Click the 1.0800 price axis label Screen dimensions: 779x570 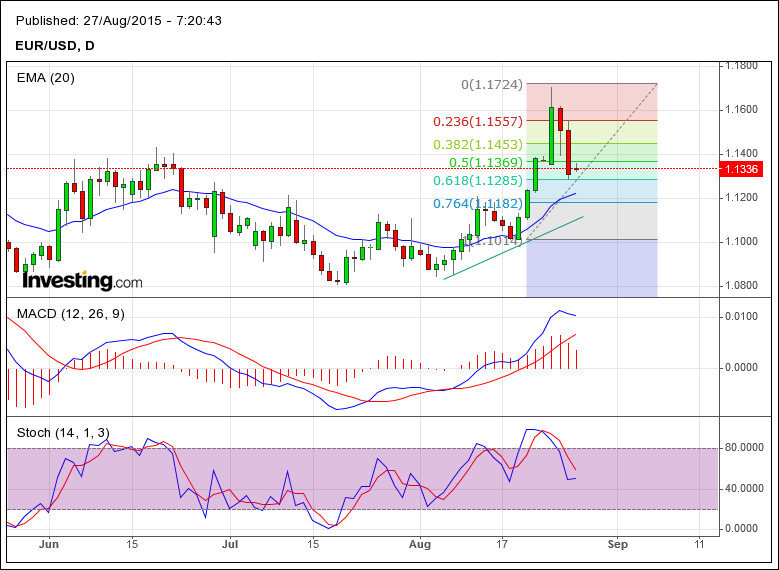click(x=741, y=286)
